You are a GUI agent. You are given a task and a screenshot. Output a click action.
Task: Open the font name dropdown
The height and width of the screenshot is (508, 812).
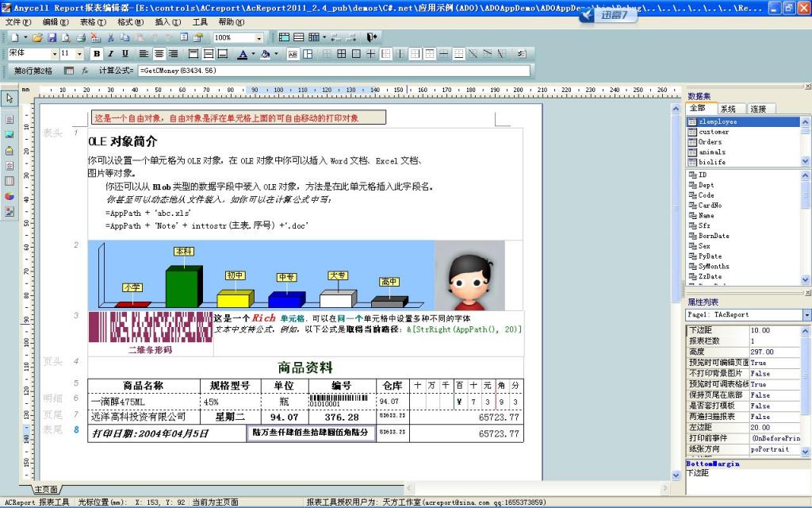point(53,53)
